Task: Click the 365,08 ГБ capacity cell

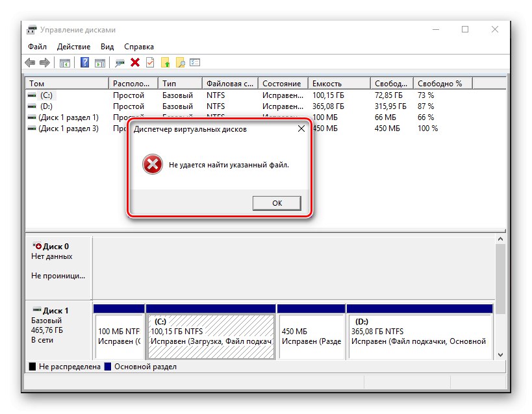Action: pyautogui.click(x=328, y=106)
